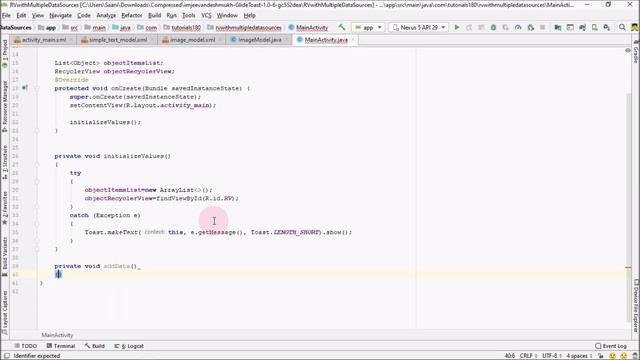Click the Stop button in the toolbar
The image size is (640, 360).
[542, 27]
